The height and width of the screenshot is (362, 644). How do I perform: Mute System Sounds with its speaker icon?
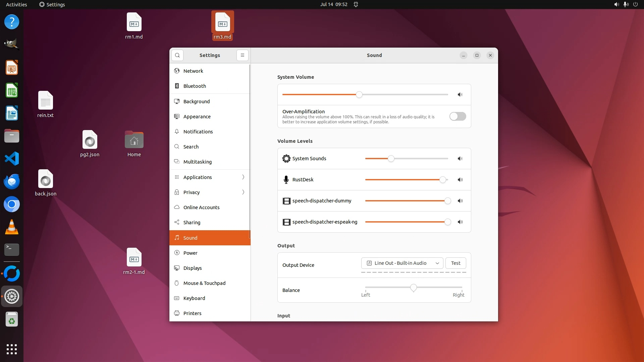(x=460, y=159)
